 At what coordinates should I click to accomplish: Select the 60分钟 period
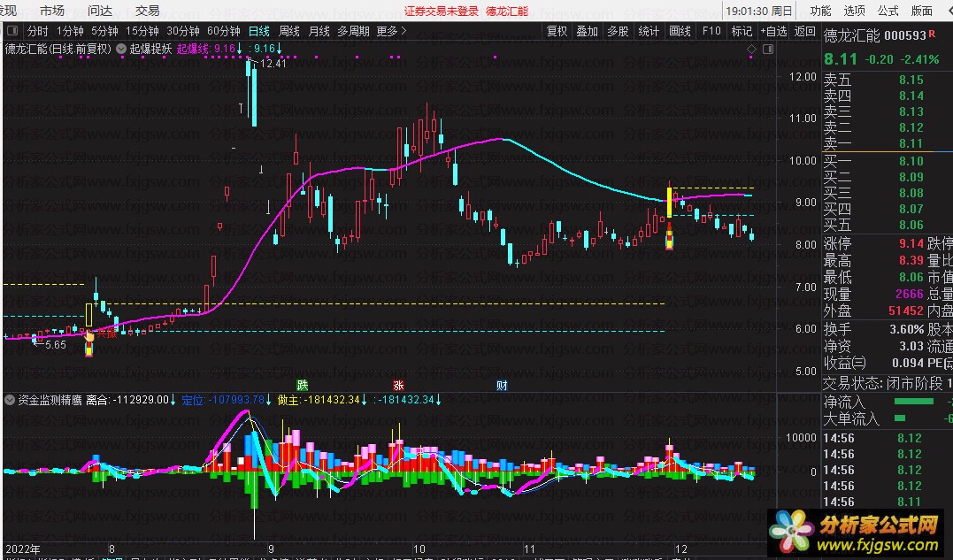224,30
